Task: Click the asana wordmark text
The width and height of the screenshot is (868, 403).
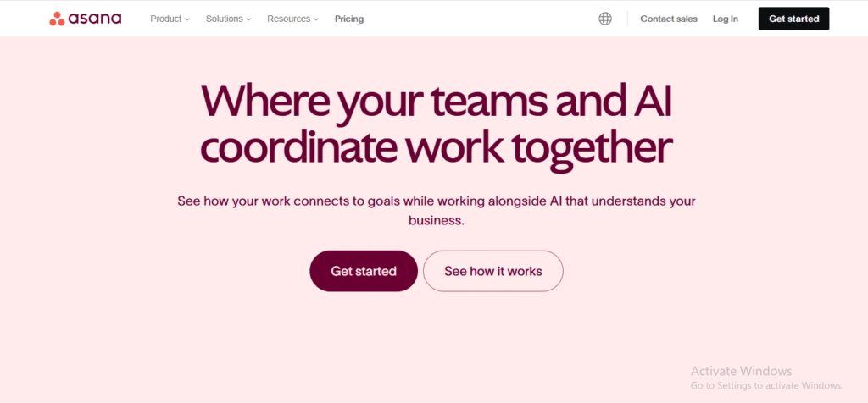Action: [x=95, y=19]
